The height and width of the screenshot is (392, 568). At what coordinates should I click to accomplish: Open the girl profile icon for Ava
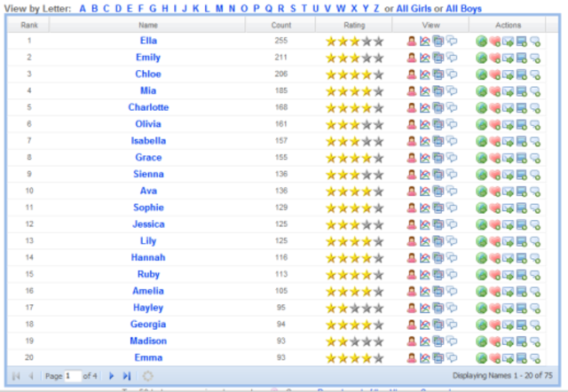[x=412, y=191]
